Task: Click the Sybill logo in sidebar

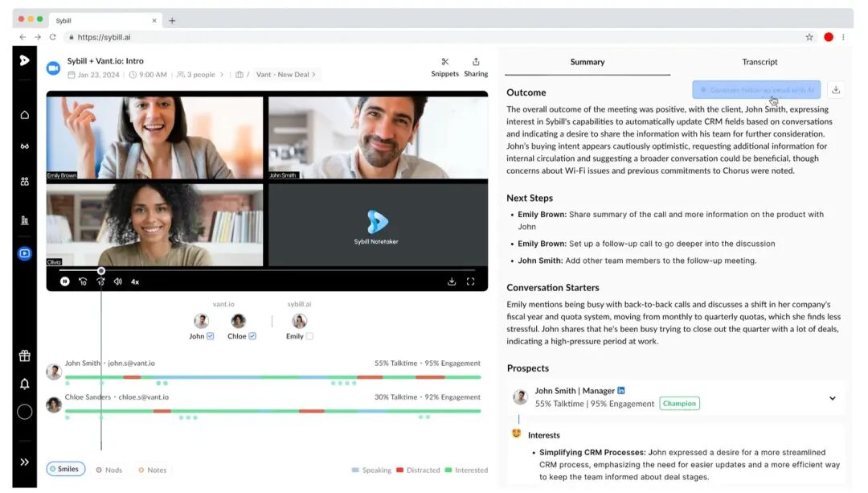Action: (x=24, y=60)
